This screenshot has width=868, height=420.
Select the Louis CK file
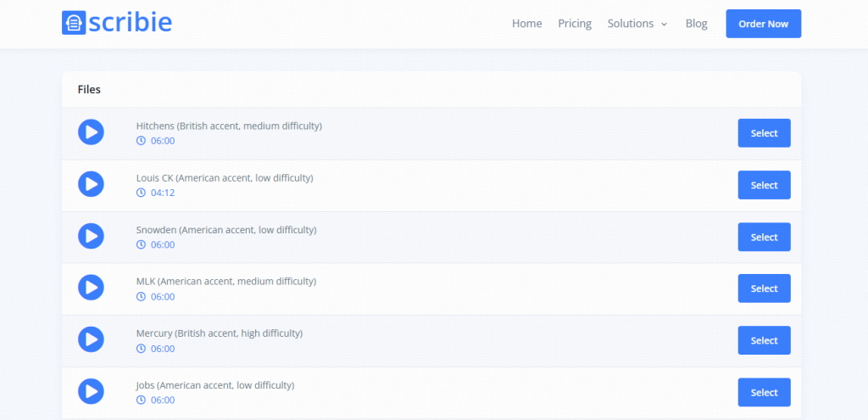pyautogui.click(x=764, y=185)
